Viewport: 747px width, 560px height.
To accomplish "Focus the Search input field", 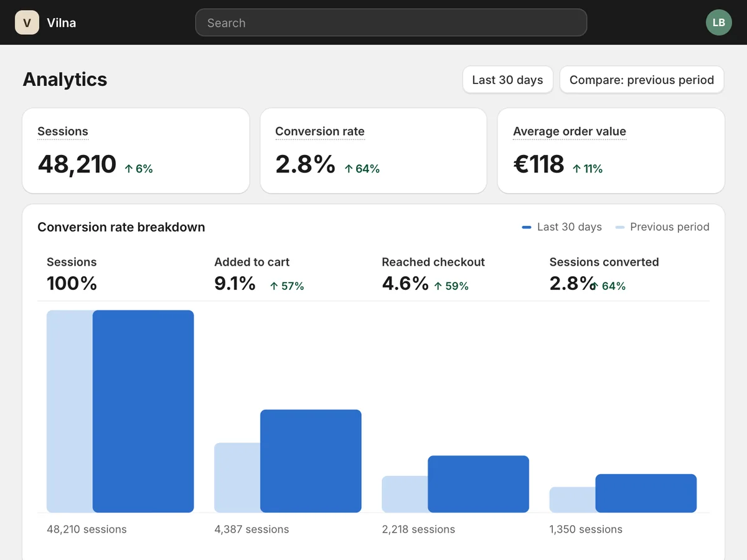I will click(391, 22).
